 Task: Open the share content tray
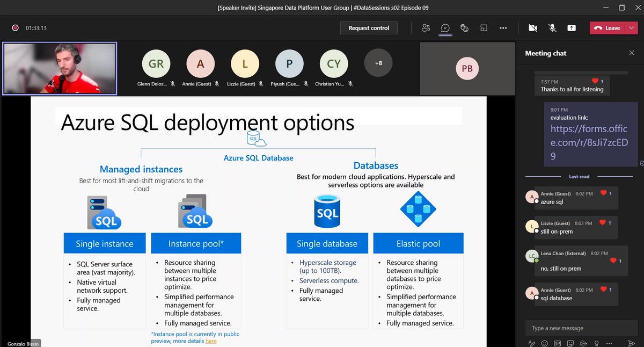[572, 28]
